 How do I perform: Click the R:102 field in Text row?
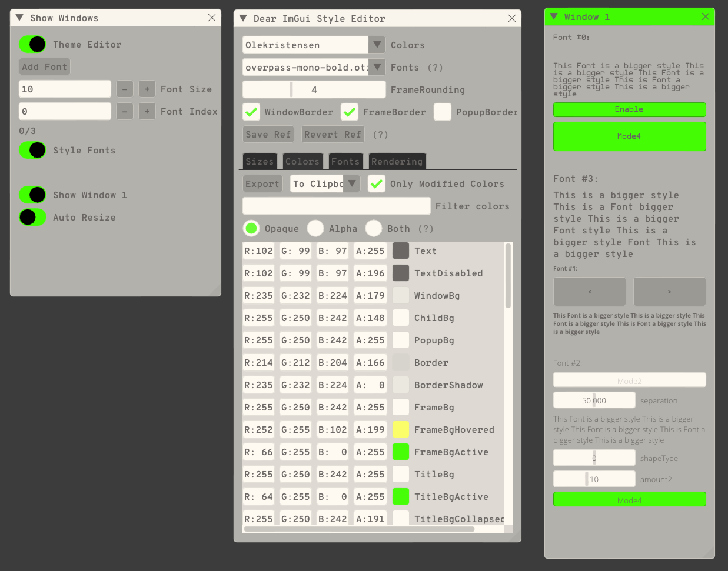259,251
